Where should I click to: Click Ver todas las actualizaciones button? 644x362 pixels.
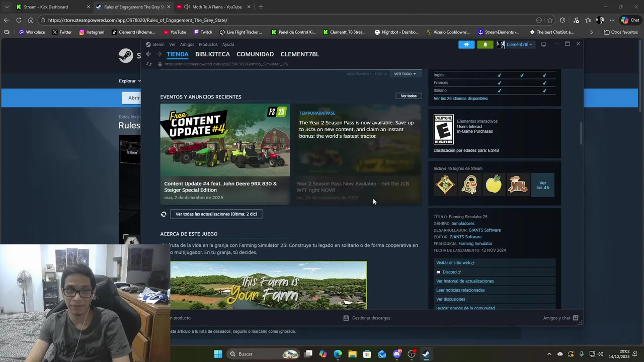216,214
